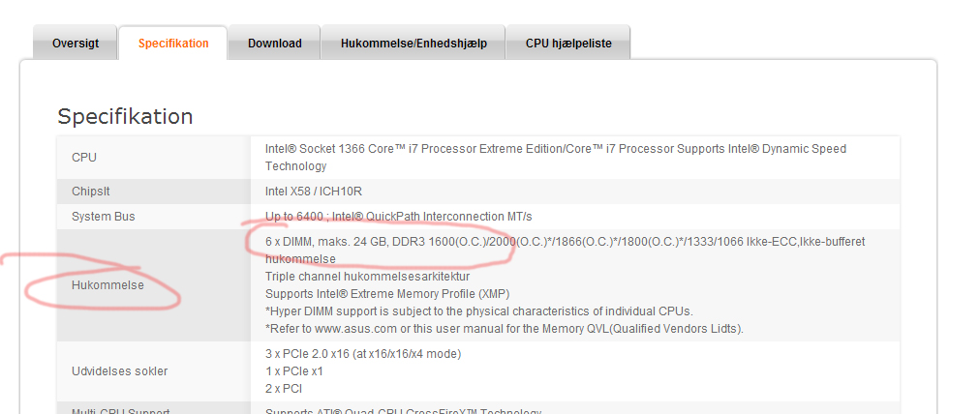Select the ChipsIt row label
The height and width of the screenshot is (414, 980).
(92, 192)
